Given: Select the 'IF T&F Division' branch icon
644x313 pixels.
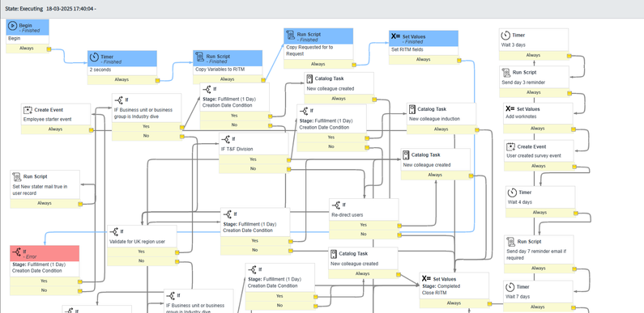Looking at the screenshot, I should pos(225,139).
